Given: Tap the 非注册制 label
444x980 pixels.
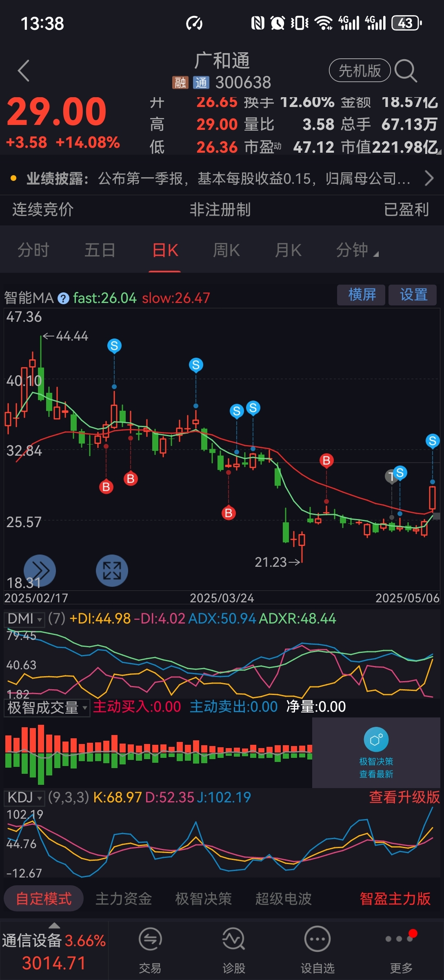Looking at the screenshot, I should click(x=220, y=209).
